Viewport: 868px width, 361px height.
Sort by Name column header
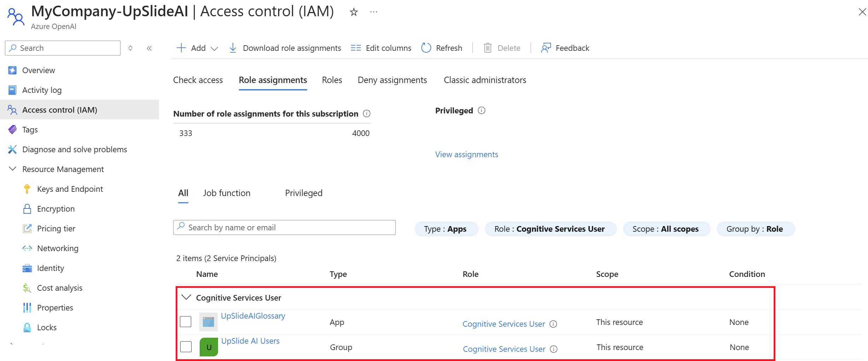coord(207,274)
